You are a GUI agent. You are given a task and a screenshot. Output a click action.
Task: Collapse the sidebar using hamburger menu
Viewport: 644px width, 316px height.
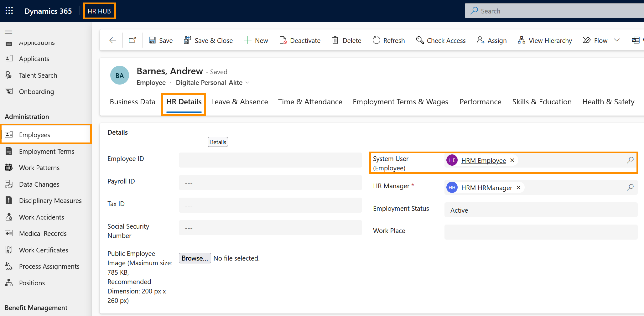pos(8,32)
